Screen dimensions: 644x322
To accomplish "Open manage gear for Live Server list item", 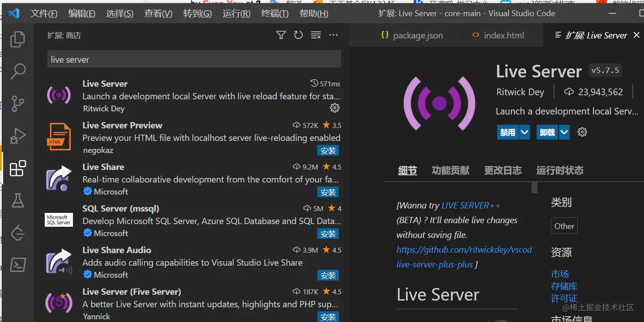I will click(x=335, y=108).
